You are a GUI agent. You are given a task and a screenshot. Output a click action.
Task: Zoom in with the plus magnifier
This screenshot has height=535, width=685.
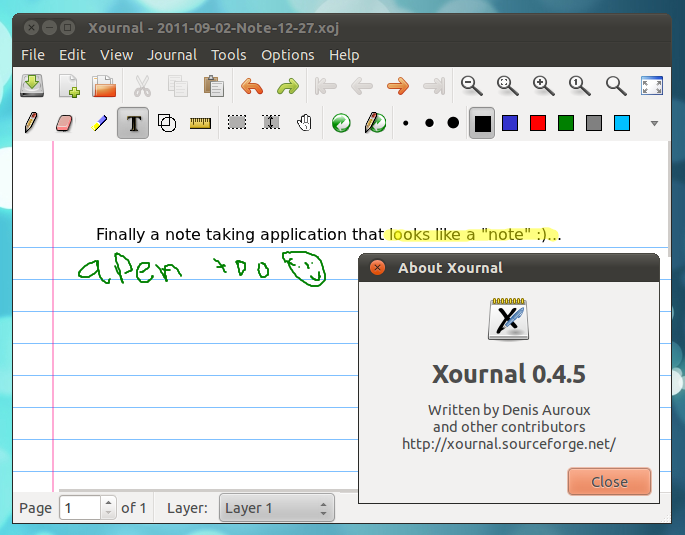(543, 86)
